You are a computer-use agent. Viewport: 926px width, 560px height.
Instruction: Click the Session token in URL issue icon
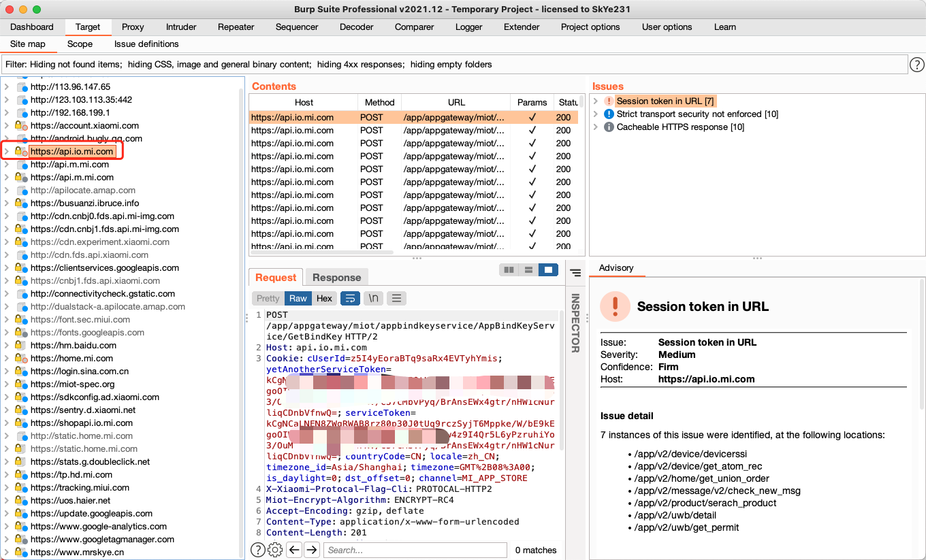609,101
